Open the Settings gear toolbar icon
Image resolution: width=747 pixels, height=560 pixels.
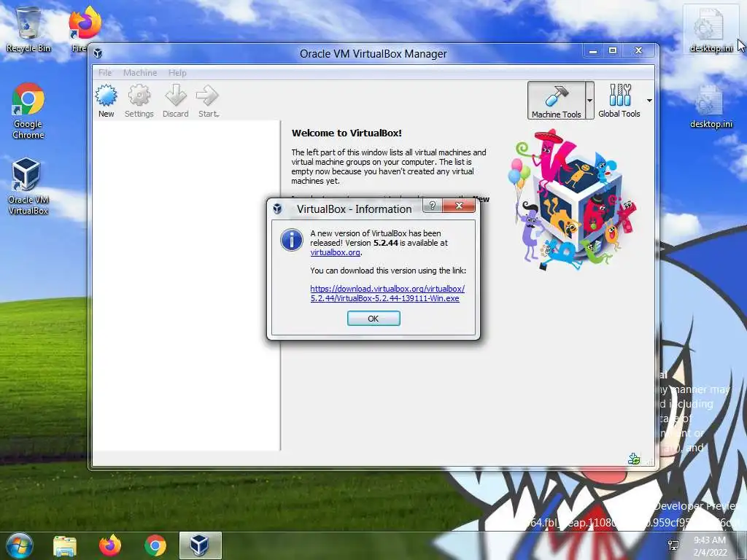[139, 101]
